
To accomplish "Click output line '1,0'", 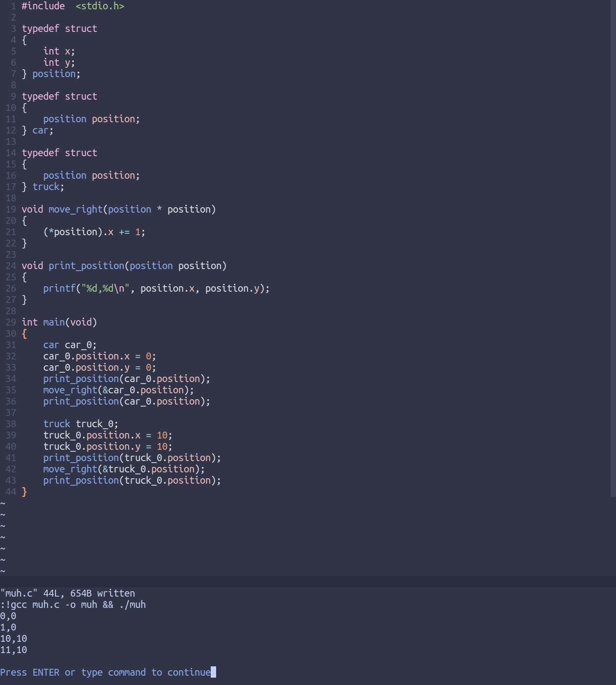I will [x=8, y=627].
